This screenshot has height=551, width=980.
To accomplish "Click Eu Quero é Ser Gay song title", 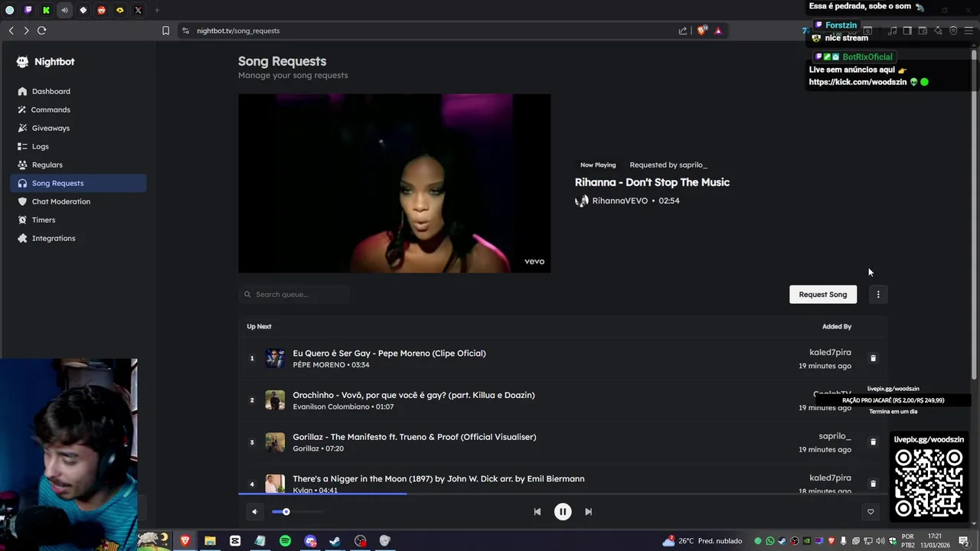I will tap(389, 353).
